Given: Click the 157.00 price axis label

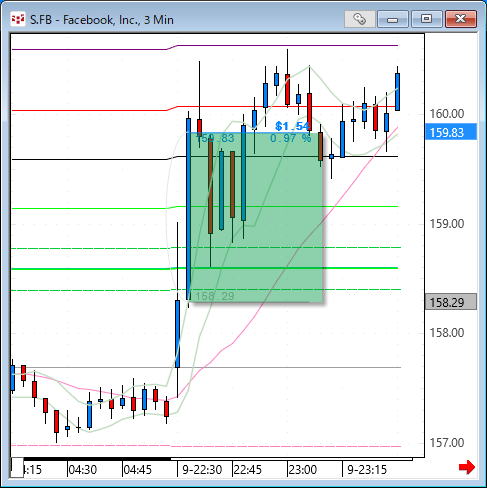Looking at the screenshot, I should pos(447,443).
